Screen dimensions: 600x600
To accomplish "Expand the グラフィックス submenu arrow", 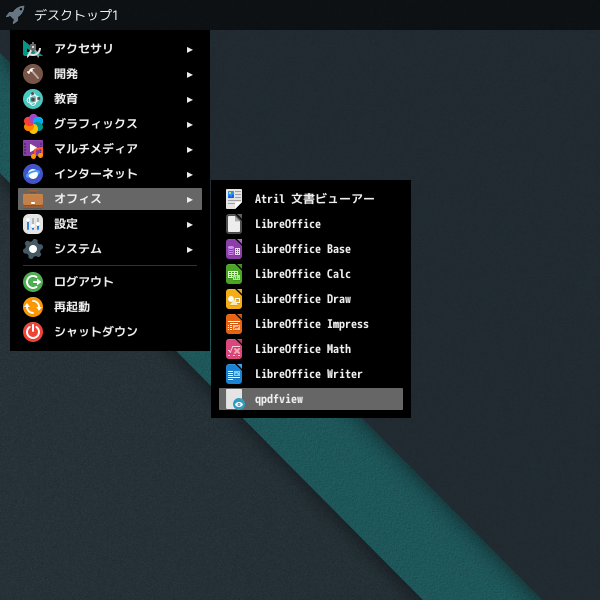I will click(189, 125).
